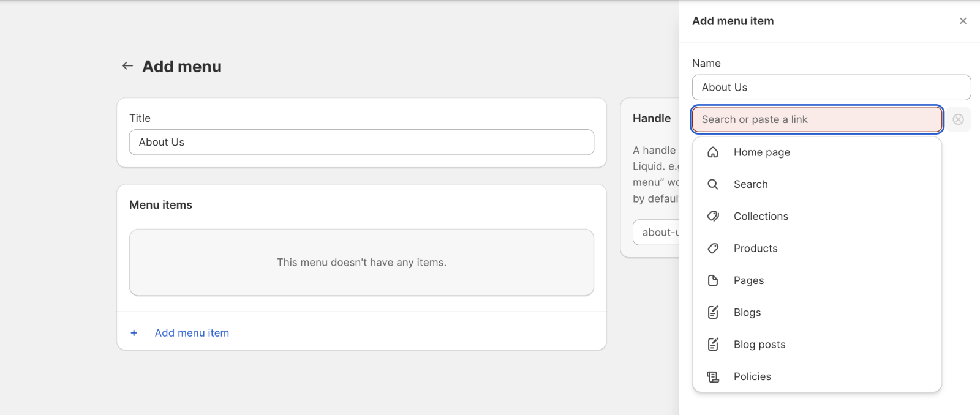The width and height of the screenshot is (980, 415).
Task: Select Policies link option
Action: click(817, 376)
